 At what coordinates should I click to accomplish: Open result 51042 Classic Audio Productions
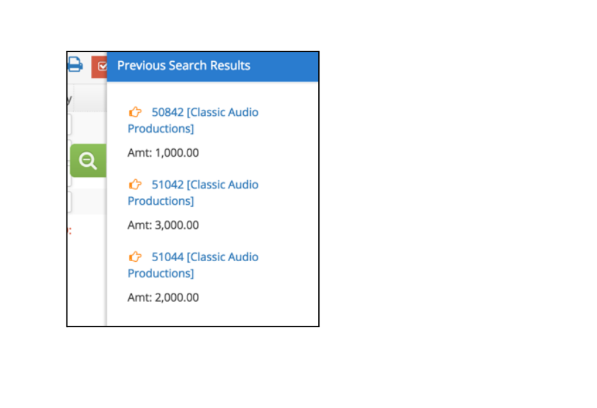tap(193, 193)
